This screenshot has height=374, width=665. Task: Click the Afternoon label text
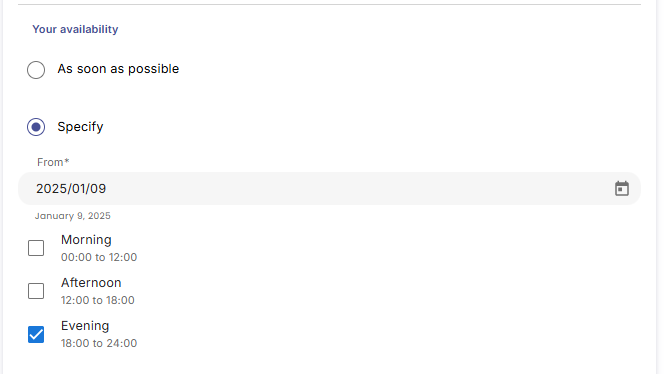point(91,282)
